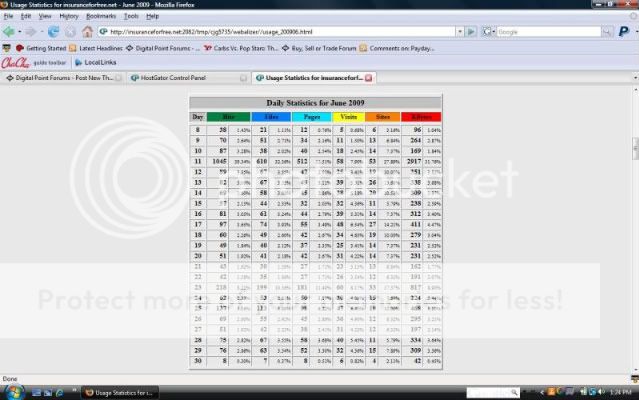Open the File menu
This screenshot has height=400, width=639.
point(8,16)
